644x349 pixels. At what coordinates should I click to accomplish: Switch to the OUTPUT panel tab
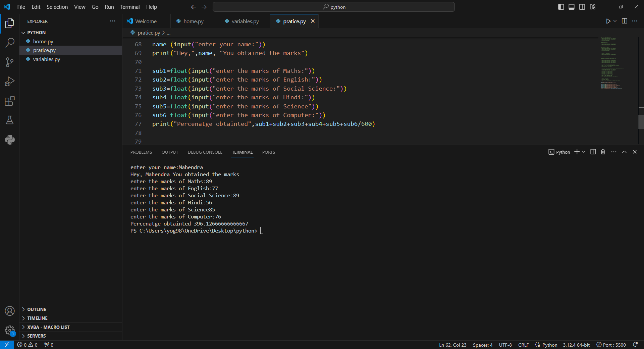pyautogui.click(x=170, y=152)
